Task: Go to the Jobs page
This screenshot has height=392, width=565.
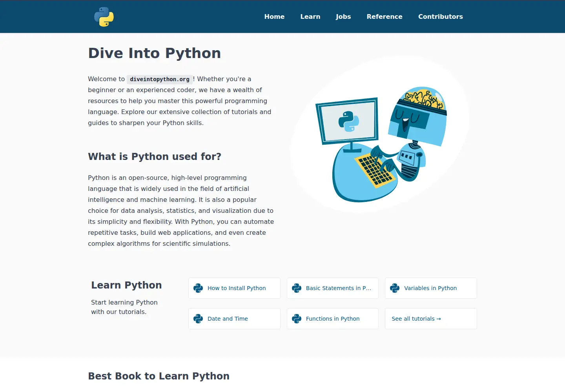Action: 343,16
